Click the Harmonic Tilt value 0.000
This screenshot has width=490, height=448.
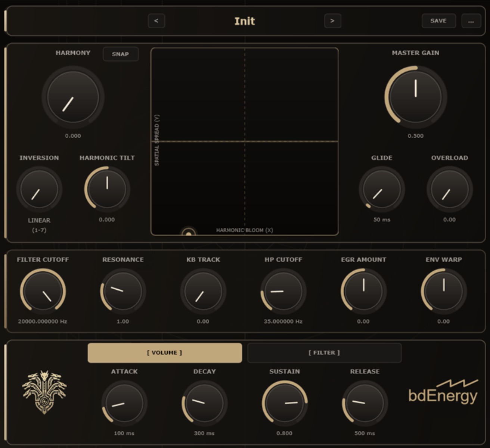point(107,220)
